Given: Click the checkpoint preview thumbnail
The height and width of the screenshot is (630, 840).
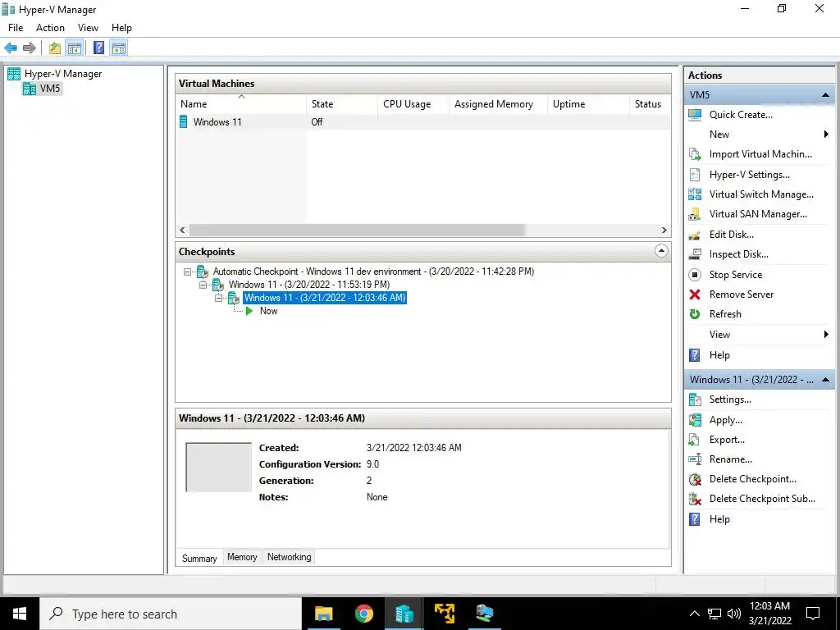Looking at the screenshot, I should tap(218, 467).
